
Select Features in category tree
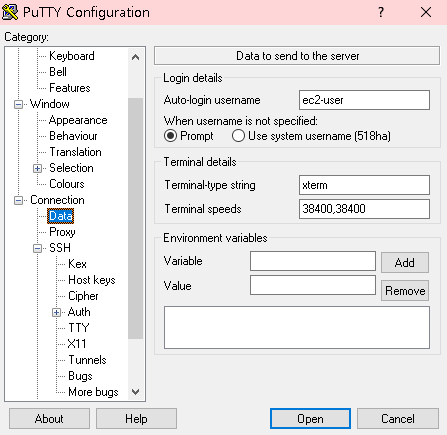click(x=70, y=88)
